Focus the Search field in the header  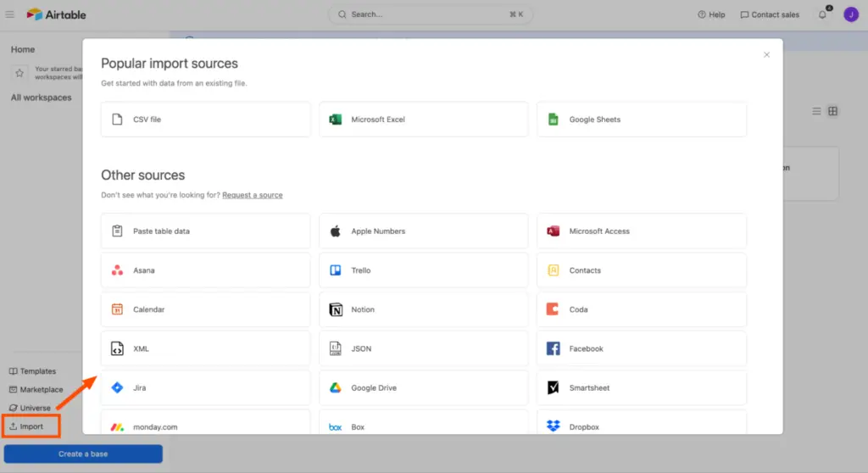pos(430,14)
